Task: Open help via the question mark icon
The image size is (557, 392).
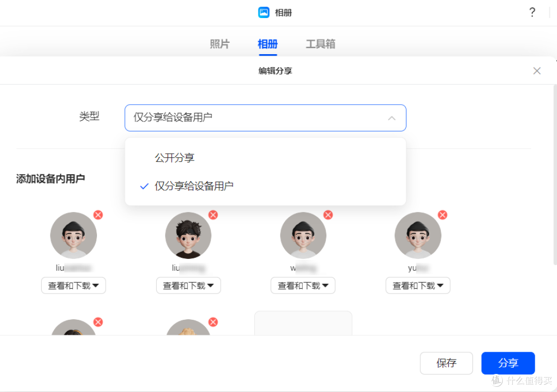Action: (x=532, y=12)
